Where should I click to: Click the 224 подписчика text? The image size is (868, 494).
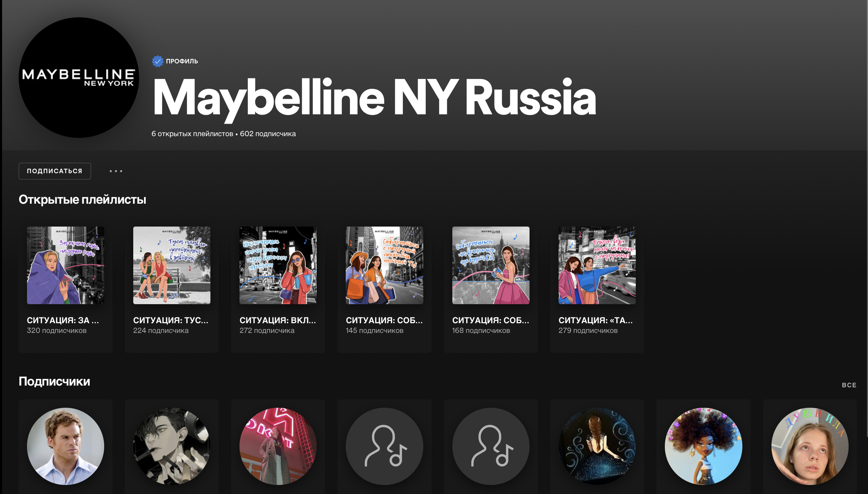161,330
